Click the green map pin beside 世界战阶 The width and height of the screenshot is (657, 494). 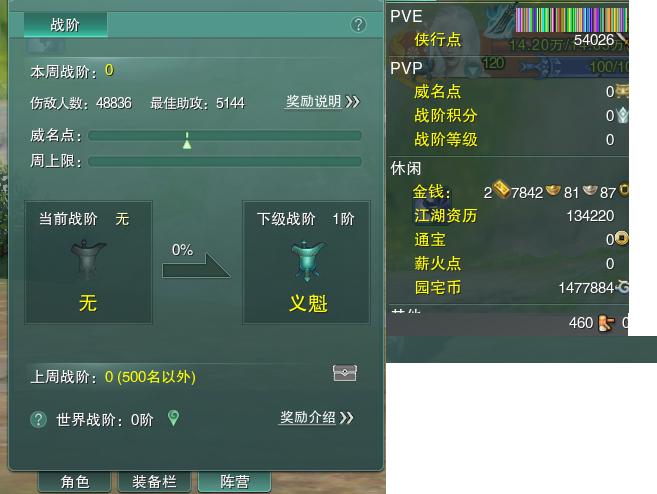173,418
